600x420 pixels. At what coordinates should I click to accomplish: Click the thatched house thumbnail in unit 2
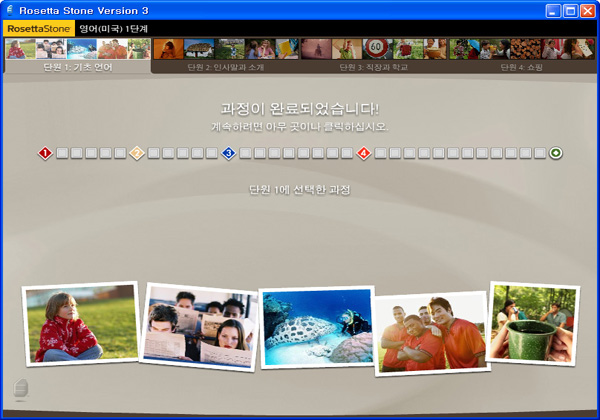[x=199, y=49]
